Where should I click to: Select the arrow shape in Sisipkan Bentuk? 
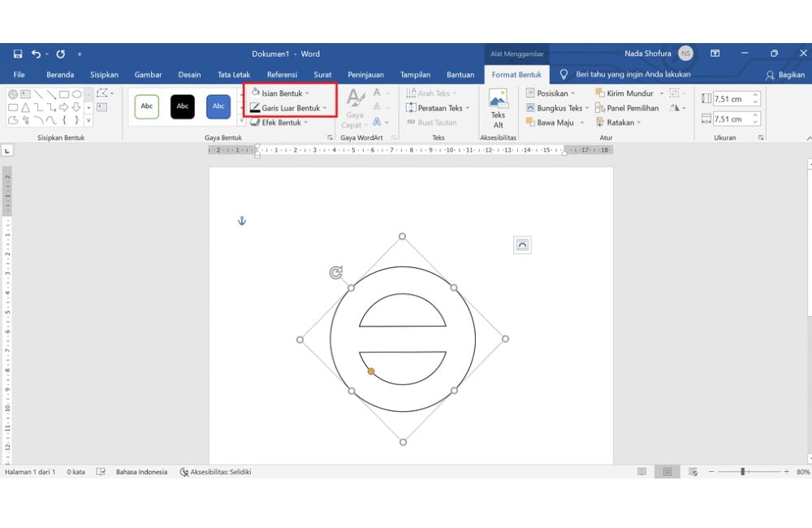tap(64, 107)
